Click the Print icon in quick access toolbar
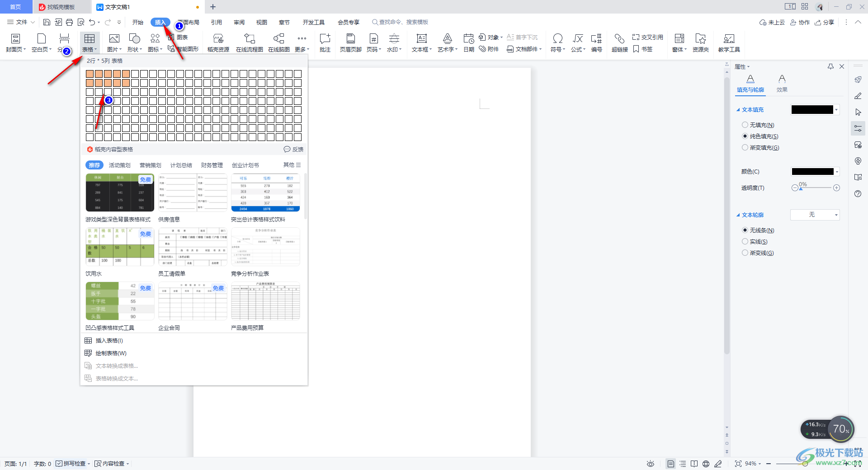 [x=69, y=22]
